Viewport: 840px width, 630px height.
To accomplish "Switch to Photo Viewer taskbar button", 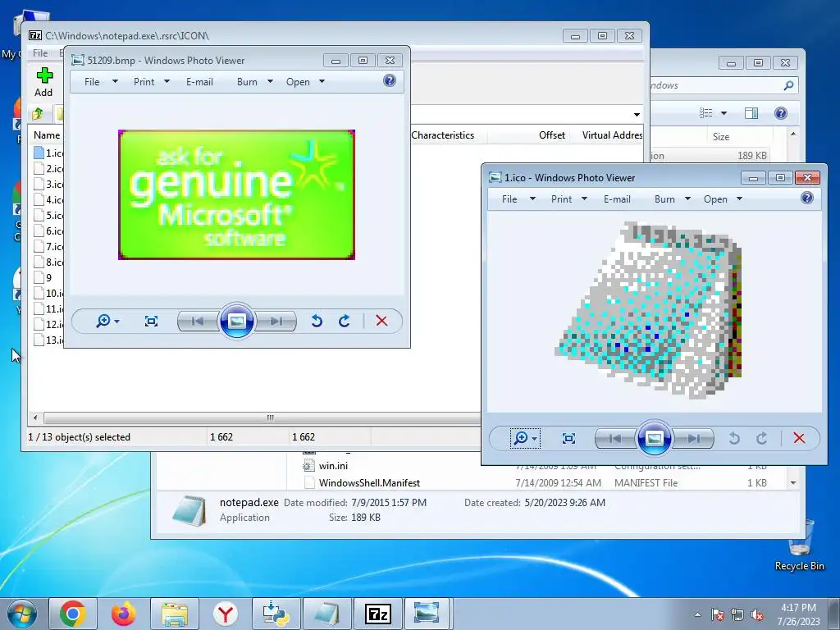I will pyautogui.click(x=427, y=614).
